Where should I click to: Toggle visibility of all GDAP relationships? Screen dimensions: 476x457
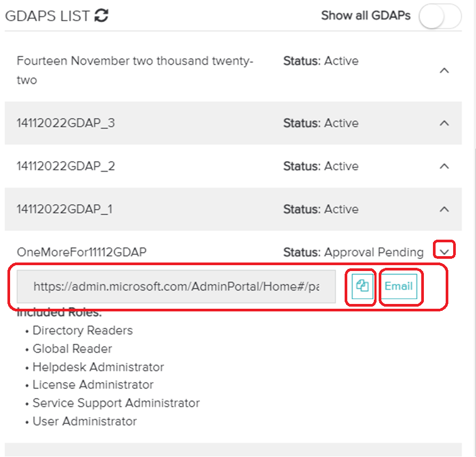439,16
